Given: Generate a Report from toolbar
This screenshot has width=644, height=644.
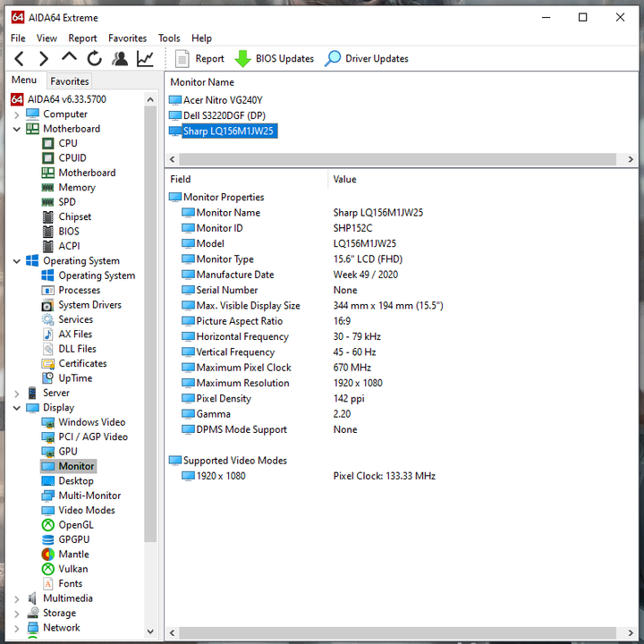Looking at the screenshot, I should [199, 59].
